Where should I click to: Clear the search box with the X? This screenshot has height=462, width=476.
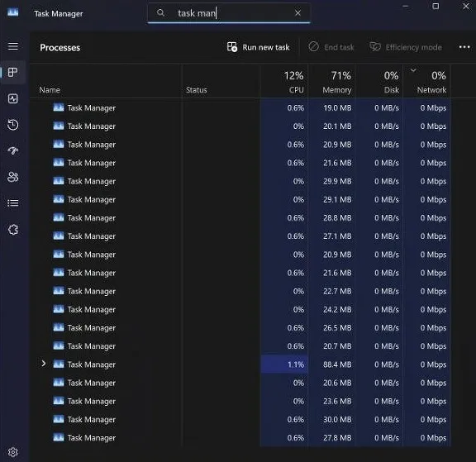tap(297, 13)
